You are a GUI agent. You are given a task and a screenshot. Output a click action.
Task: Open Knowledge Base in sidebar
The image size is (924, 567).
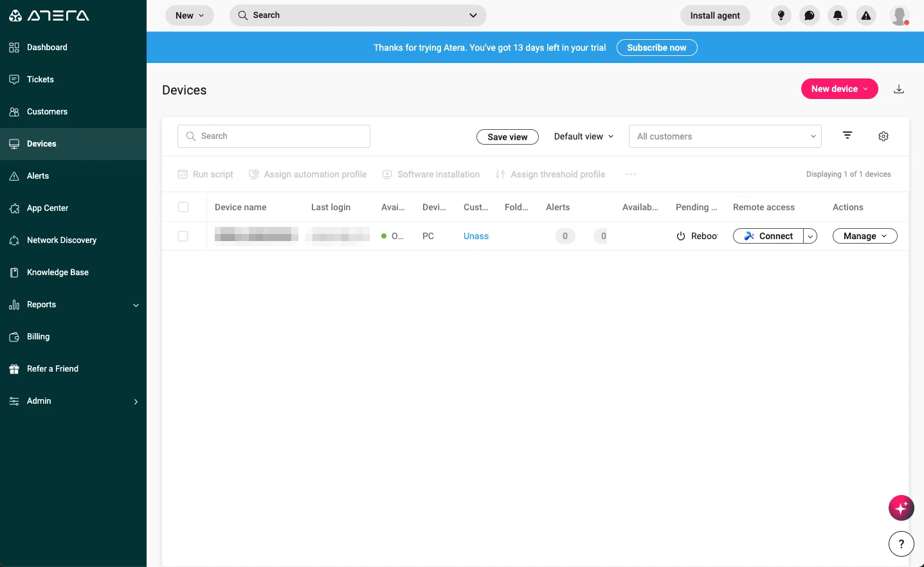(x=73, y=273)
